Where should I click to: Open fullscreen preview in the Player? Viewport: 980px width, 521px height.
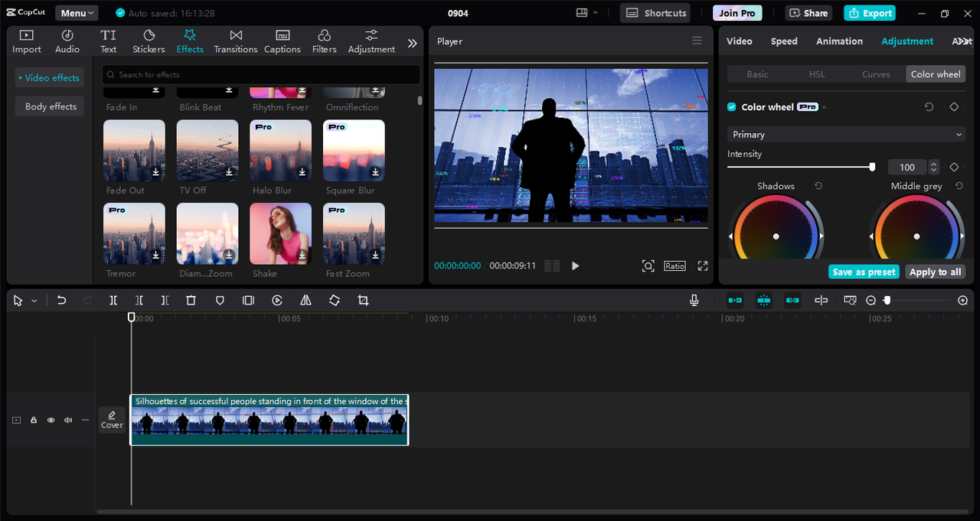pyautogui.click(x=703, y=265)
